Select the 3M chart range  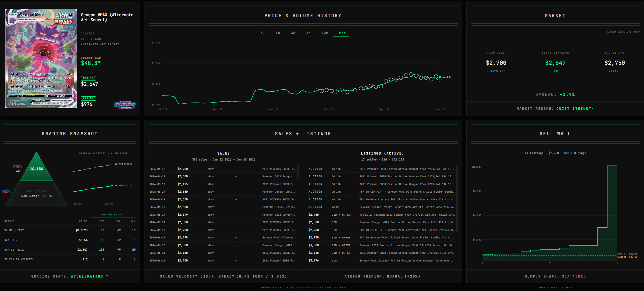tap(293, 33)
